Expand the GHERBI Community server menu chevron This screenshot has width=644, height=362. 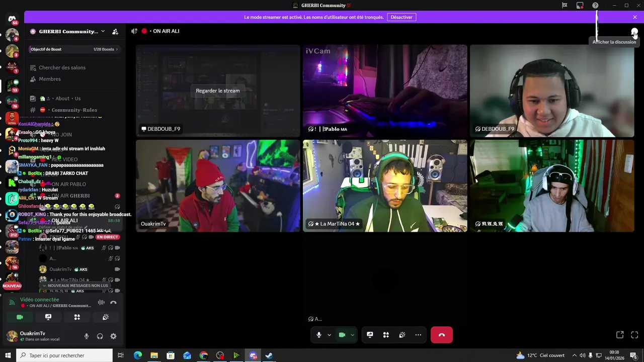coord(103,31)
